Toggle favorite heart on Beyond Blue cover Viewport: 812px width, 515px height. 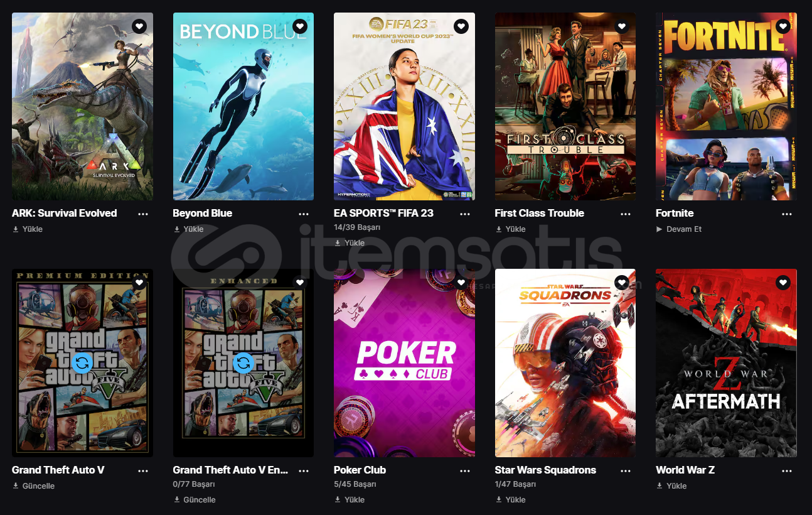pyautogui.click(x=300, y=26)
